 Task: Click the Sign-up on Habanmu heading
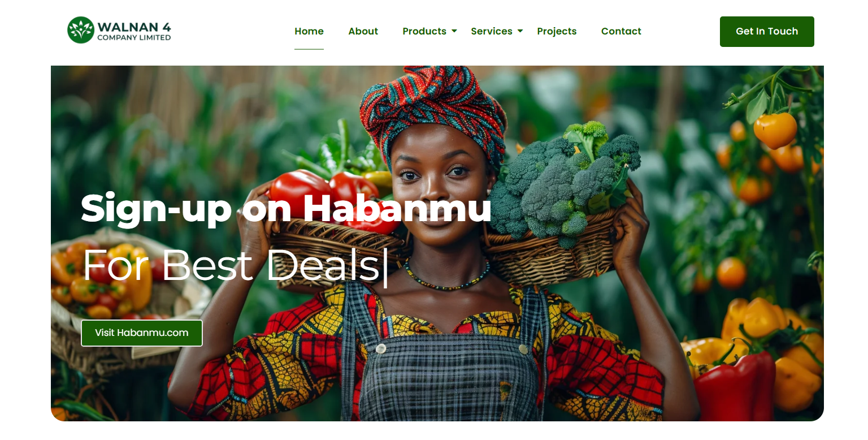click(x=286, y=208)
